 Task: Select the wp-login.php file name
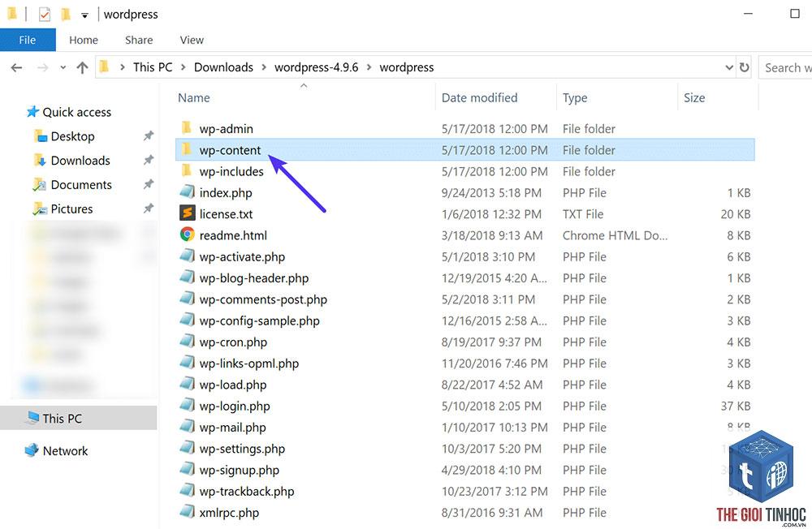(235, 406)
